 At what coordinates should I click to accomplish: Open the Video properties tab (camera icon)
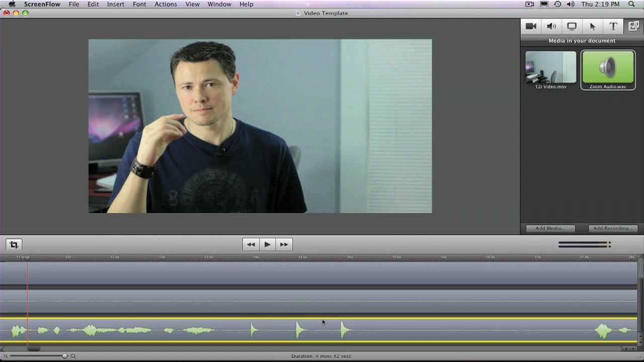click(x=531, y=26)
